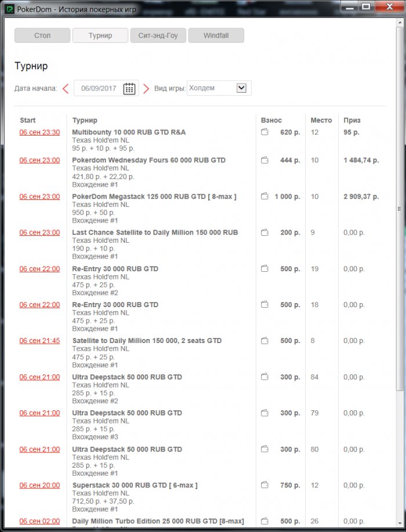Switch to the Сит-энд-Гоу tab
Screen dimensions: 406x532
point(158,35)
